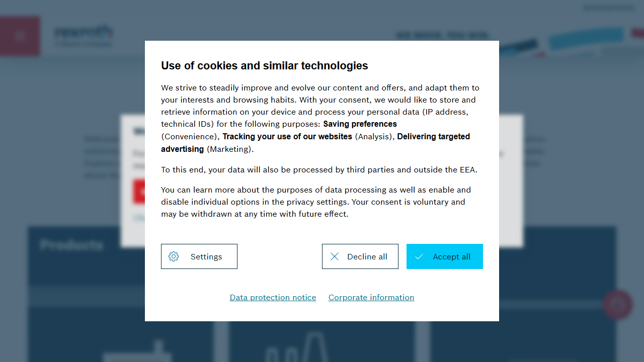The width and height of the screenshot is (644, 362).
Task: Click the blurred link in top-right corner
Action: [609, 8]
